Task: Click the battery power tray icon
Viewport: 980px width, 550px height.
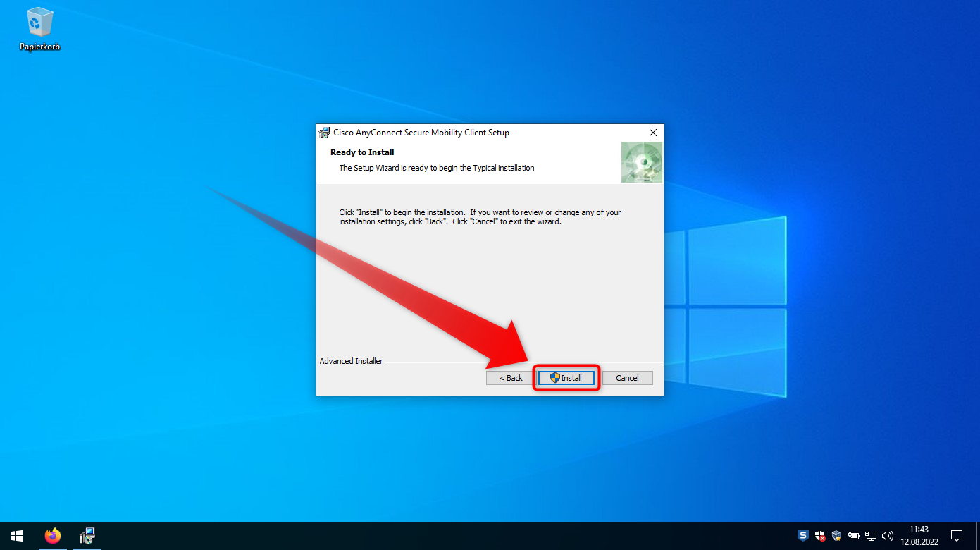Action: (x=854, y=536)
